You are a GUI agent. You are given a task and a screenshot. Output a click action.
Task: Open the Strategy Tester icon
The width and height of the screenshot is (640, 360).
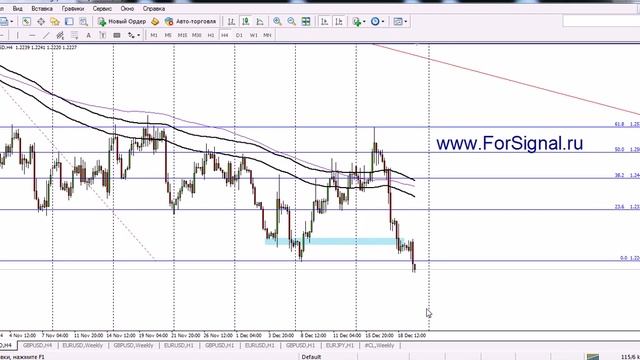(83, 22)
